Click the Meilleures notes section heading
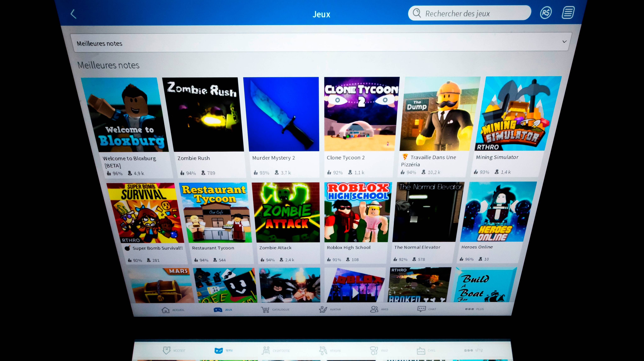The height and width of the screenshot is (361, 644). (x=108, y=65)
